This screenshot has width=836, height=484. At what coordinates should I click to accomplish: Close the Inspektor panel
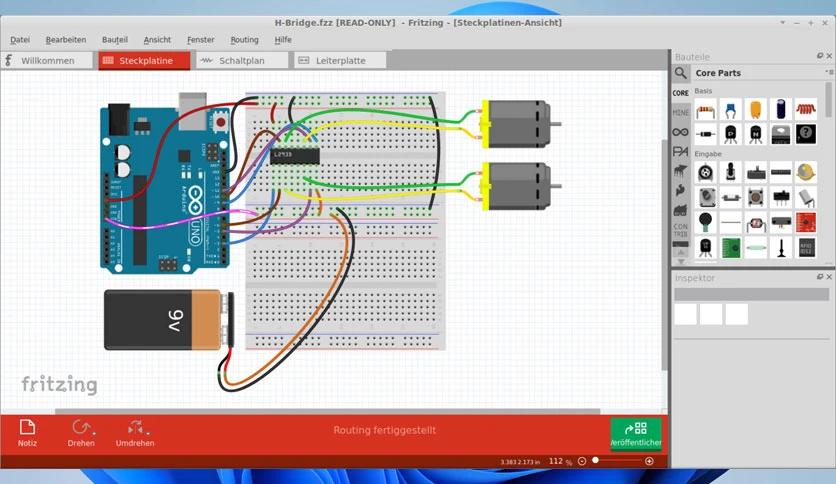pyautogui.click(x=829, y=277)
